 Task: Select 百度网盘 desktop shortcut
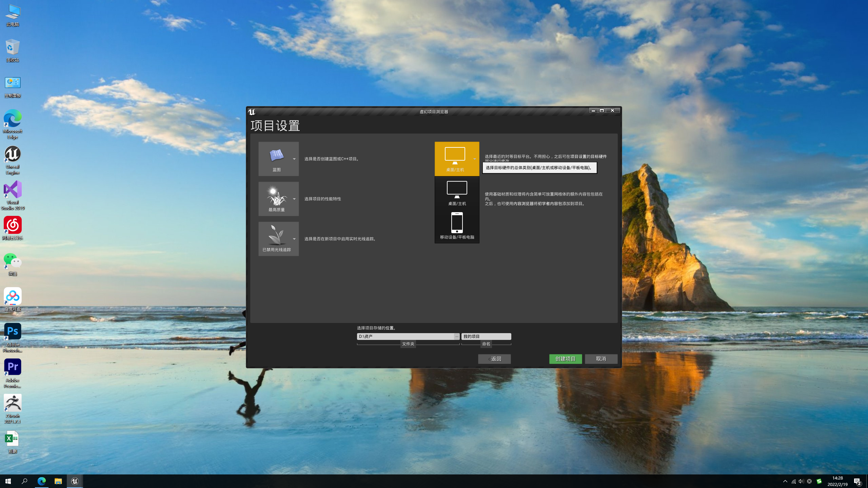[x=13, y=299]
